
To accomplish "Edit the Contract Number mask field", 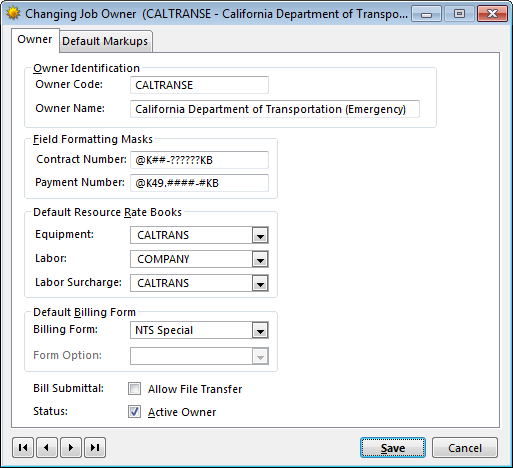I will tap(199, 160).
